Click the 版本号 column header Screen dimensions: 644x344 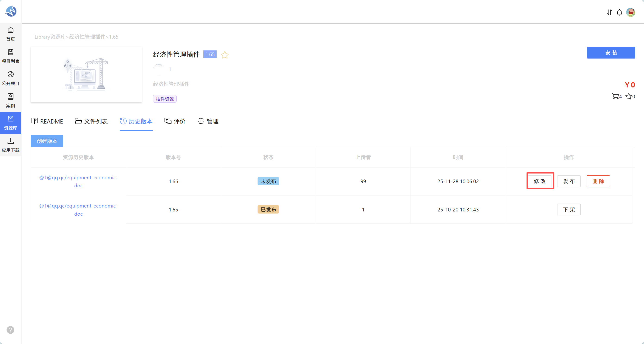tap(173, 157)
